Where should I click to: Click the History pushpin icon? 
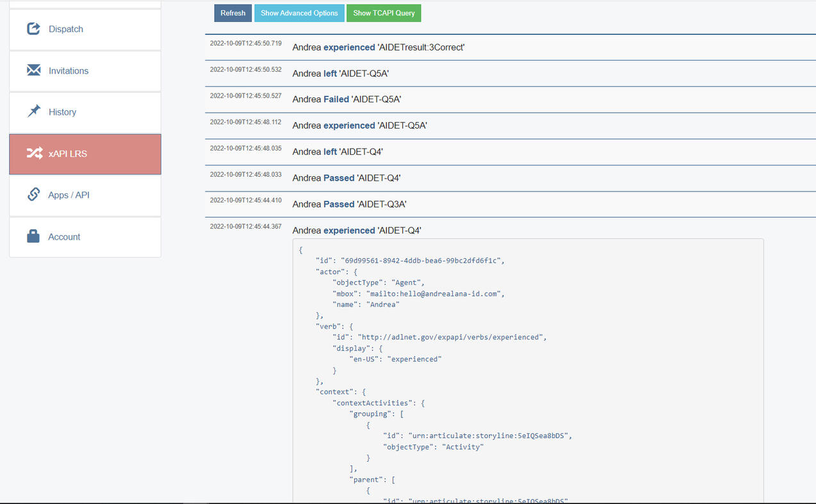point(33,111)
